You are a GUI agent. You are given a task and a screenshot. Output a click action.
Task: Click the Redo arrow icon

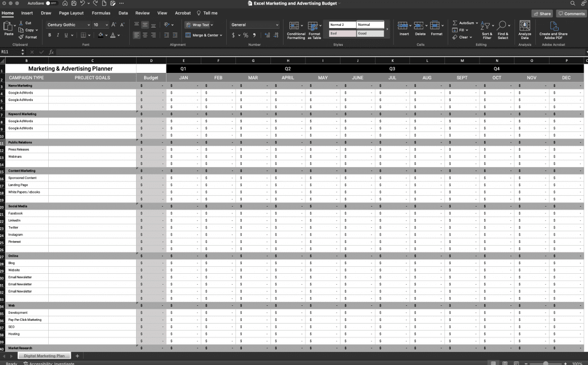96,3
